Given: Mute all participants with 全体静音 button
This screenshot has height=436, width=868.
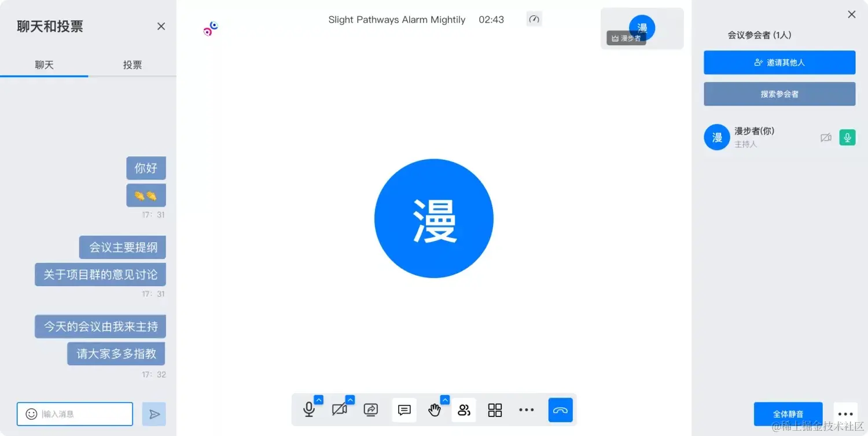Looking at the screenshot, I should pyautogui.click(x=788, y=413).
